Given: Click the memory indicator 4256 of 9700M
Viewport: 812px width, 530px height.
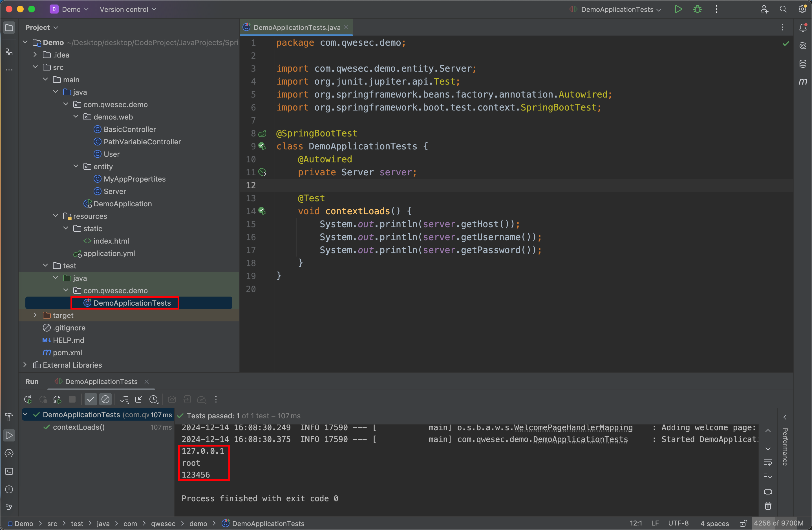Looking at the screenshot, I should pyautogui.click(x=778, y=523).
